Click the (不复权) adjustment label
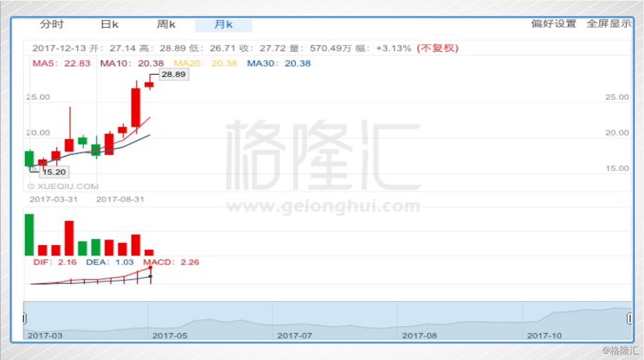Image resolution: width=644 pixels, height=360 pixels. point(437,48)
